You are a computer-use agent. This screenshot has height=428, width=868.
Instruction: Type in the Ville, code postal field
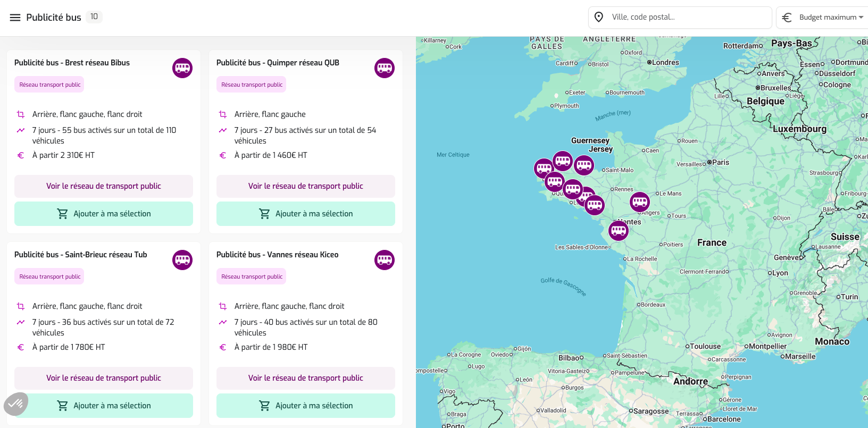(686, 18)
